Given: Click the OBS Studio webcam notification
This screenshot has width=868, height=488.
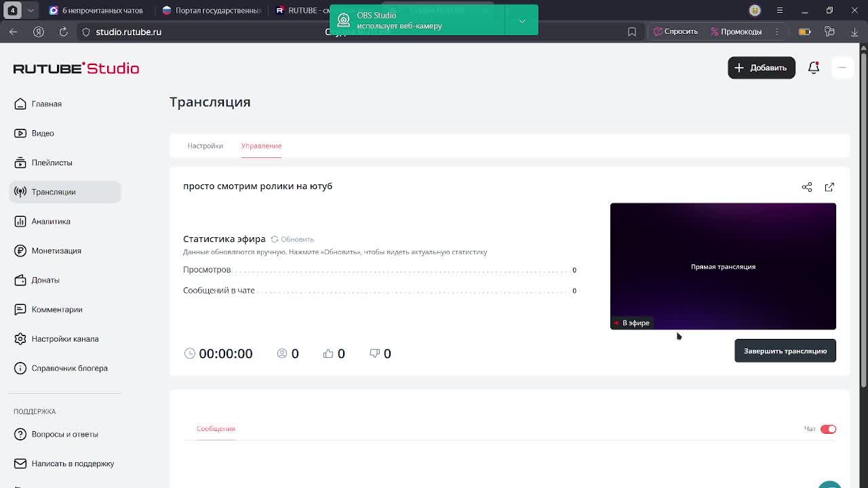Looking at the screenshot, I should pyautogui.click(x=417, y=21).
